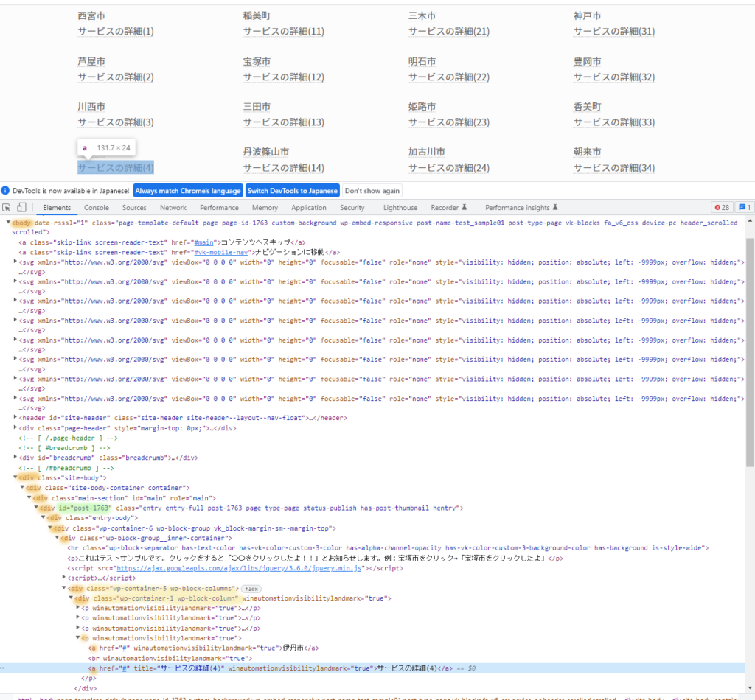Click the 芦屋市 link

coord(91,61)
